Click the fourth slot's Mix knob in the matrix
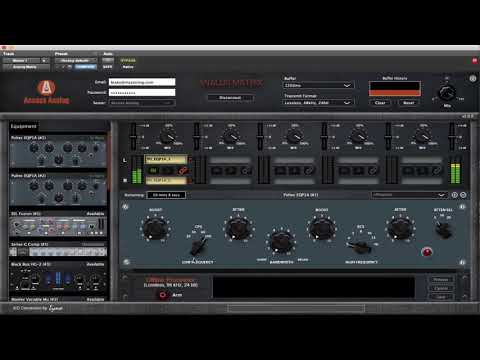The width and height of the screenshot is (480, 360). [359, 137]
